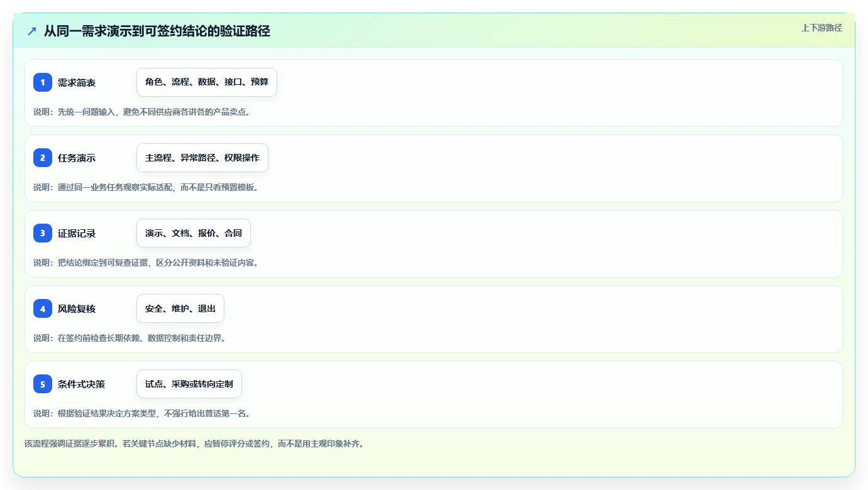This screenshot has height=490, width=868.
Task: Click the 上下游路径 label
Action: (821, 28)
